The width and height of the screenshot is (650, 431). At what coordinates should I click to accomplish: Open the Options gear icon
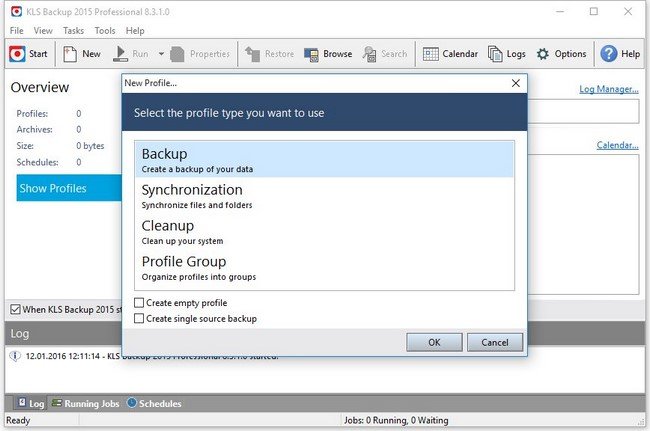[x=543, y=54]
